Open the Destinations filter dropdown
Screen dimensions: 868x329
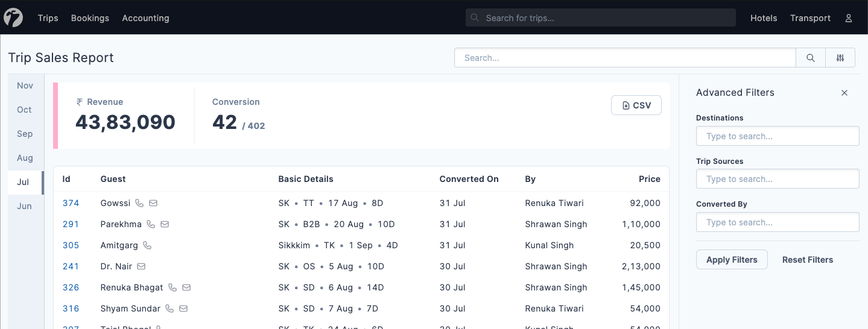point(777,136)
